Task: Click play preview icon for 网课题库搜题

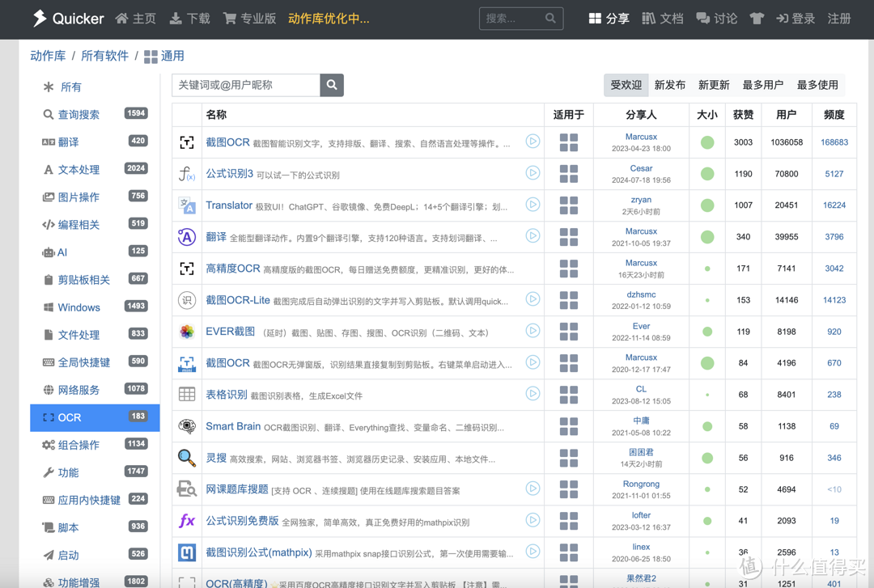Action: coord(532,489)
